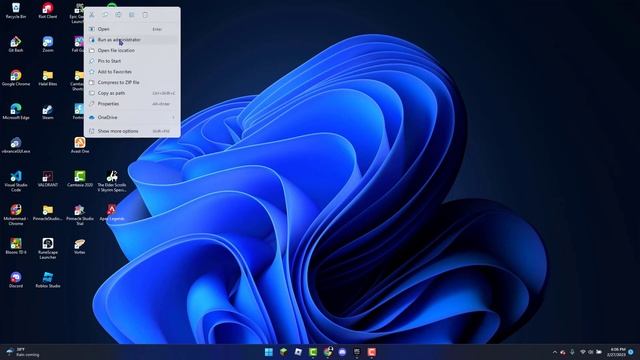
Task: Open Properties from the context menu
Action: [x=132, y=104]
